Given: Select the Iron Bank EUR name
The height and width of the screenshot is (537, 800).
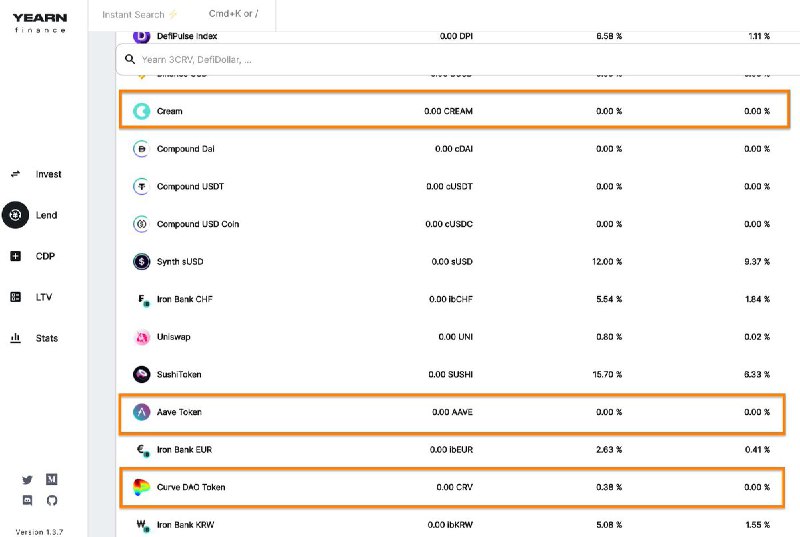Looking at the screenshot, I should pos(184,449).
